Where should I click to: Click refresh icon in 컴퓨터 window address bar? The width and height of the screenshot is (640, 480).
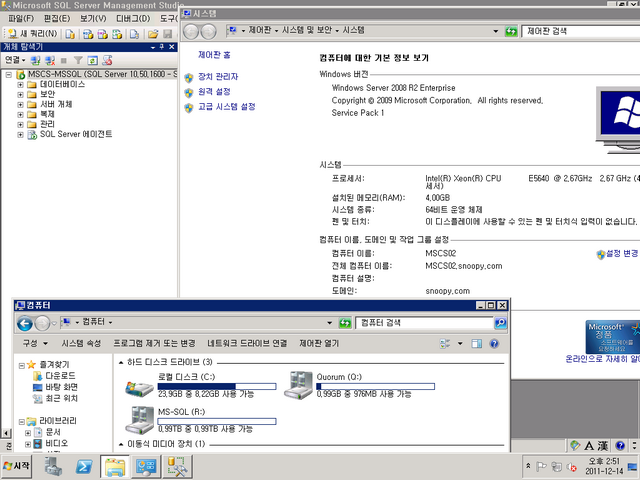coord(345,323)
